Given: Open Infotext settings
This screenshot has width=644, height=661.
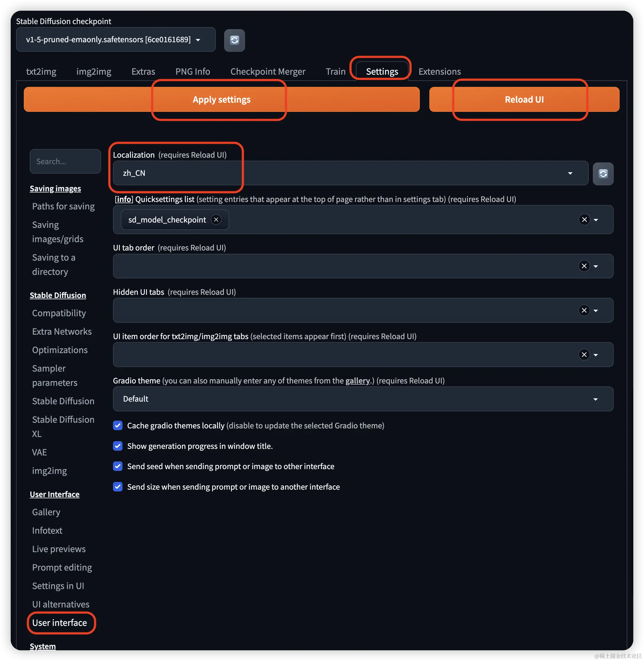Looking at the screenshot, I should [47, 530].
